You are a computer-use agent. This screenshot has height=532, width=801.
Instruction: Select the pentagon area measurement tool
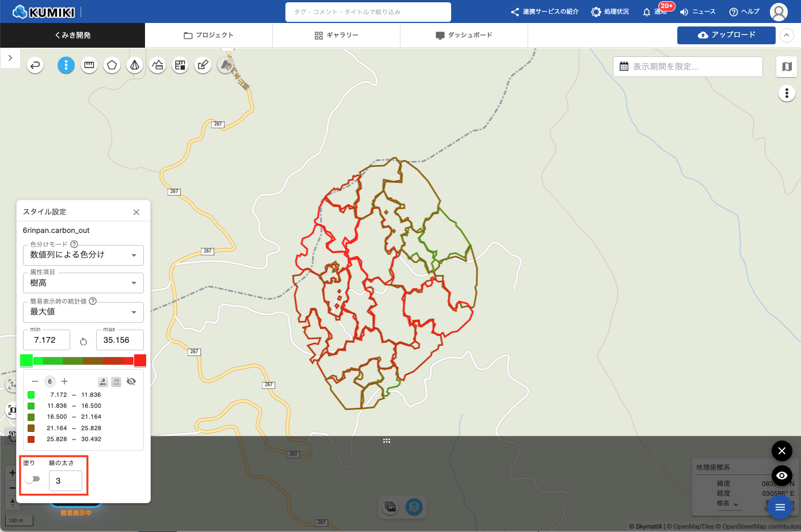click(x=112, y=65)
